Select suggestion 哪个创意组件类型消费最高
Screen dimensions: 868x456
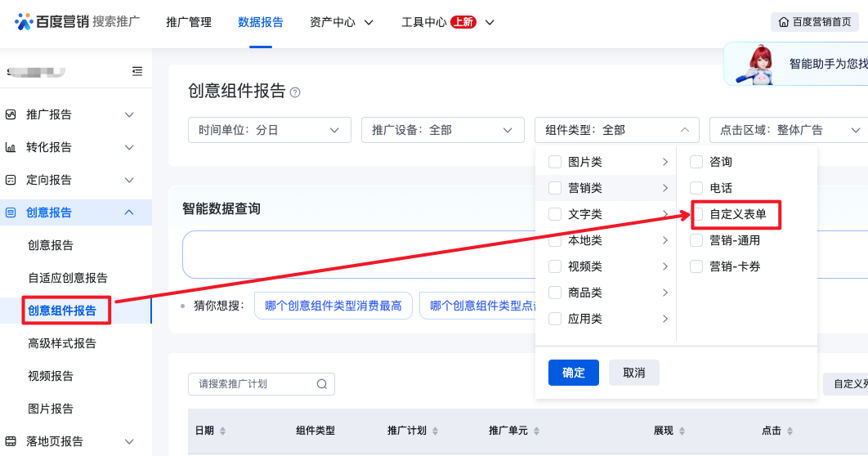pos(333,306)
